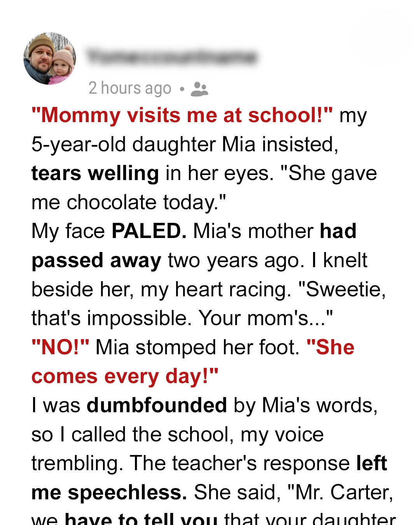This screenshot has height=525, width=420.
Task: Click the bold "tears welling" text
Action: tap(95, 173)
